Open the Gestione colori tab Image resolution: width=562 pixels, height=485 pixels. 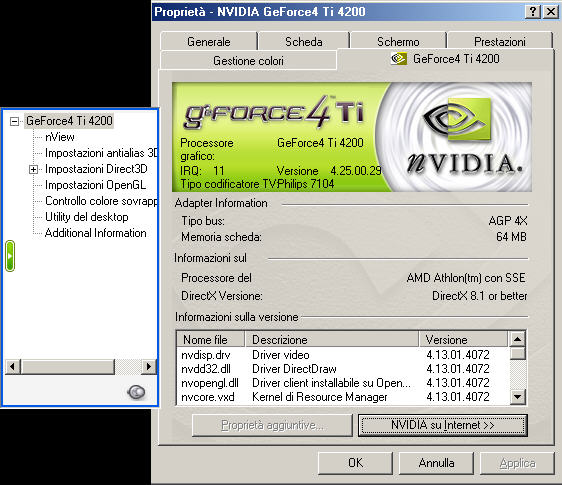248,61
